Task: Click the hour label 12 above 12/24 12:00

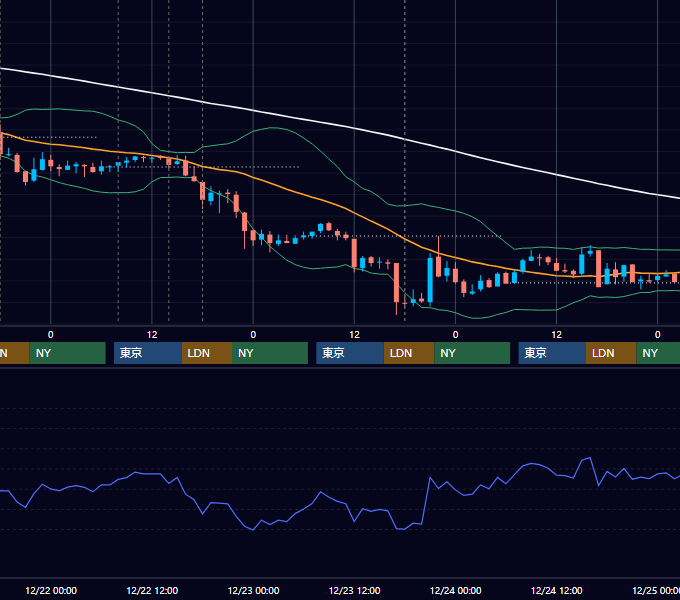Action: click(556, 335)
